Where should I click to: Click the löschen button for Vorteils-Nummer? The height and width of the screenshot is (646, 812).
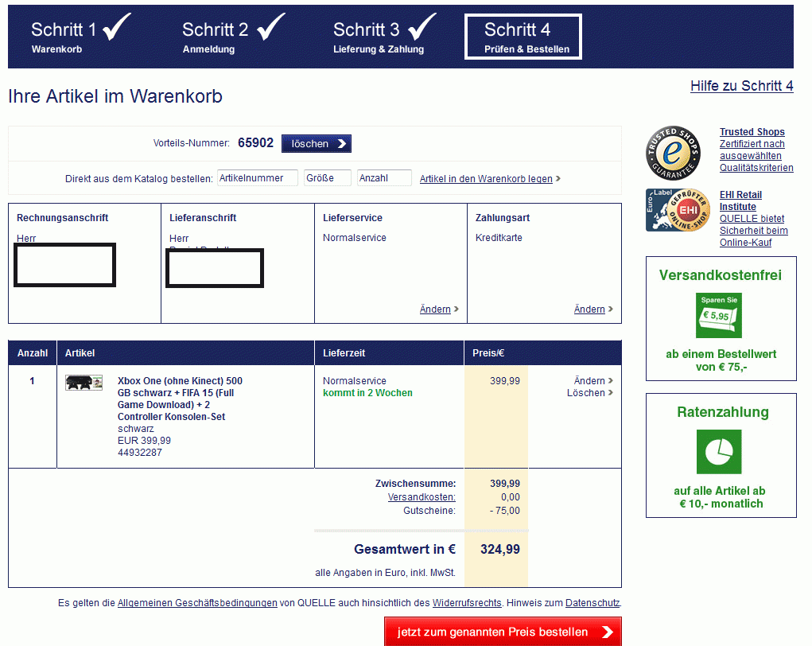[x=317, y=143]
